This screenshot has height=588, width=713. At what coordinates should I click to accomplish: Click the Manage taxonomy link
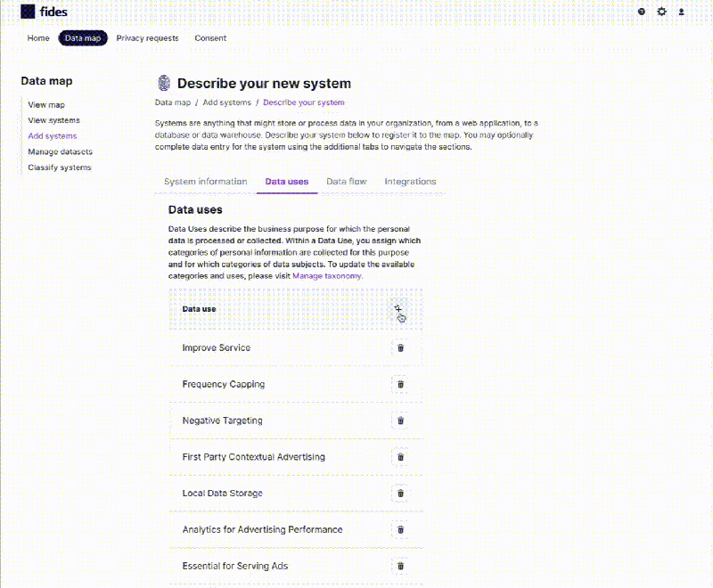pos(328,275)
